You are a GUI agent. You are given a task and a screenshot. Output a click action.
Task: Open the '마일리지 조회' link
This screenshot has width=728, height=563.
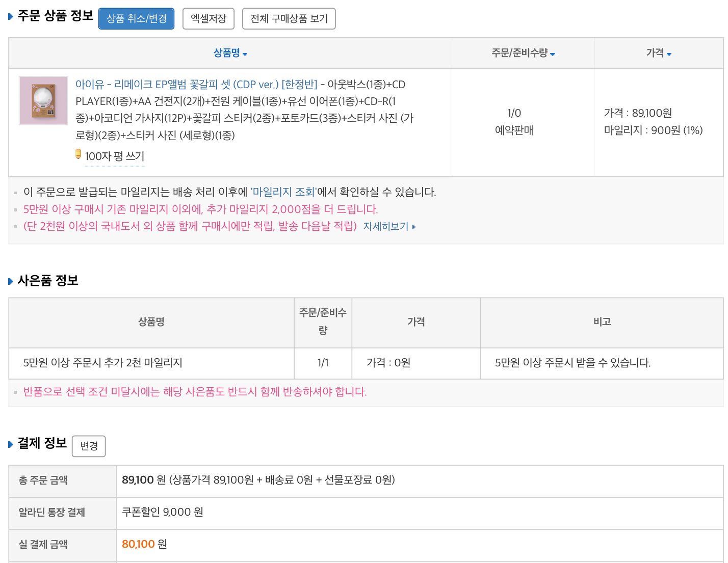coord(283,192)
